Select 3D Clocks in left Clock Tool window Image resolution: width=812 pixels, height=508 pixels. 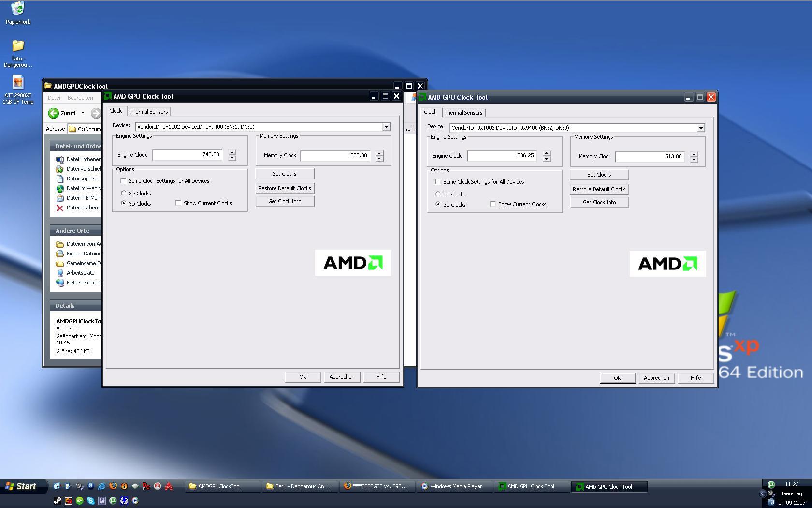click(x=123, y=203)
